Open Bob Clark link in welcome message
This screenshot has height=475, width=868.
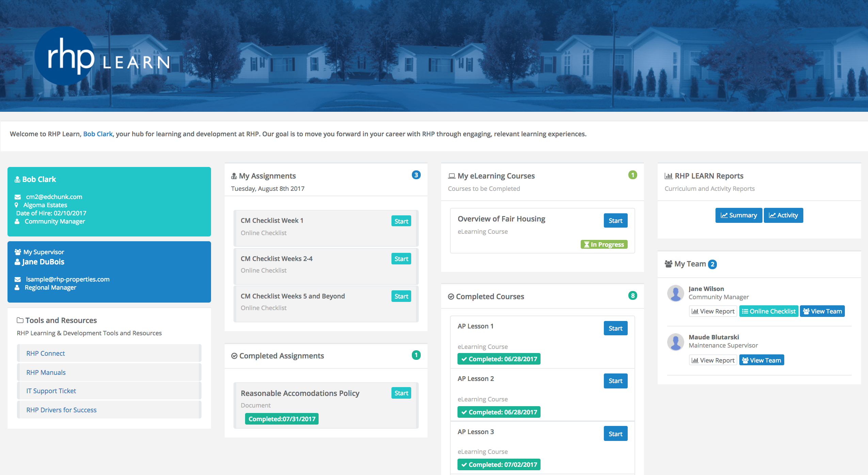98,134
